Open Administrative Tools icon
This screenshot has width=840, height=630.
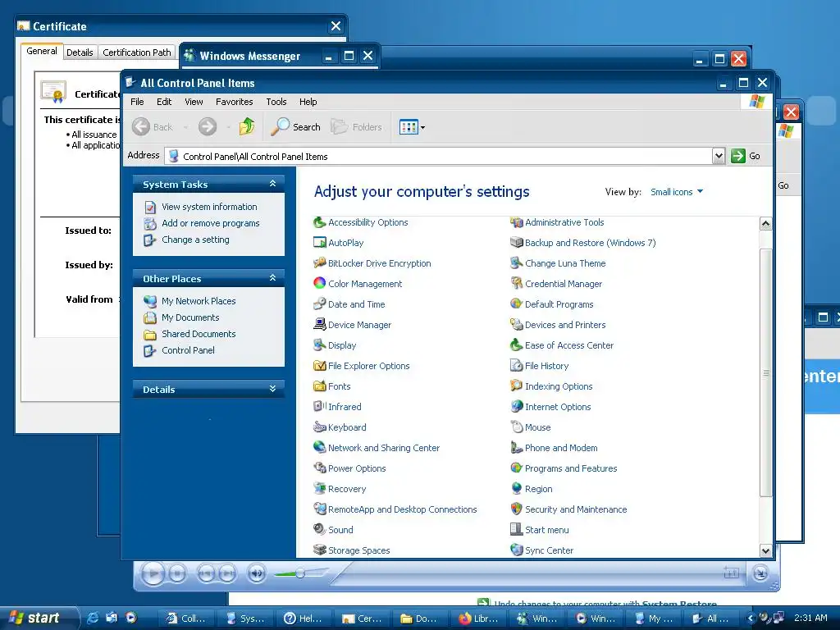[517, 222]
